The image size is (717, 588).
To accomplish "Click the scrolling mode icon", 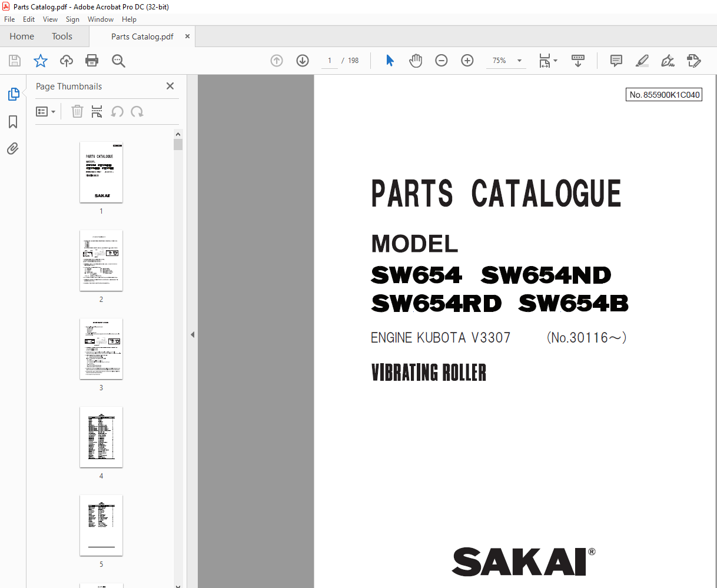I will coord(578,61).
